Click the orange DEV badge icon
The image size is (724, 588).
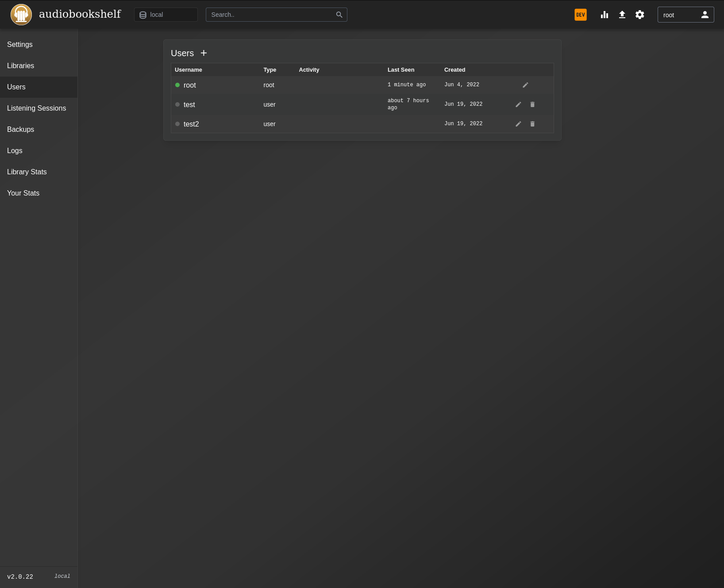point(581,15)
